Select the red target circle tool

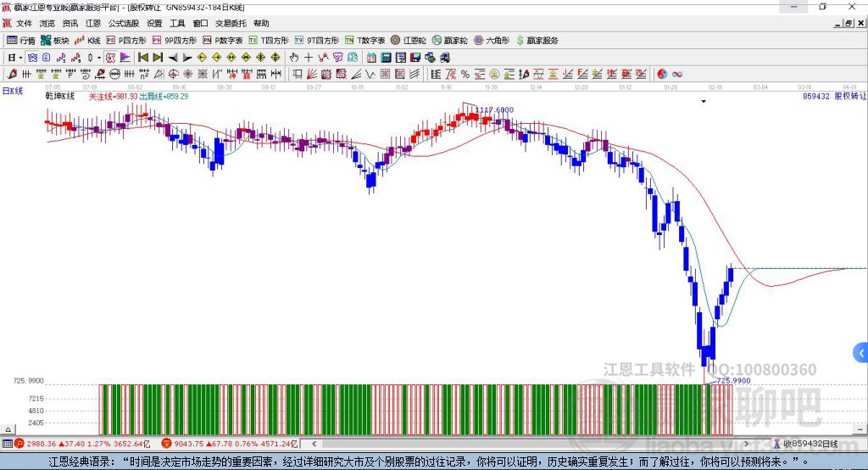173,75
